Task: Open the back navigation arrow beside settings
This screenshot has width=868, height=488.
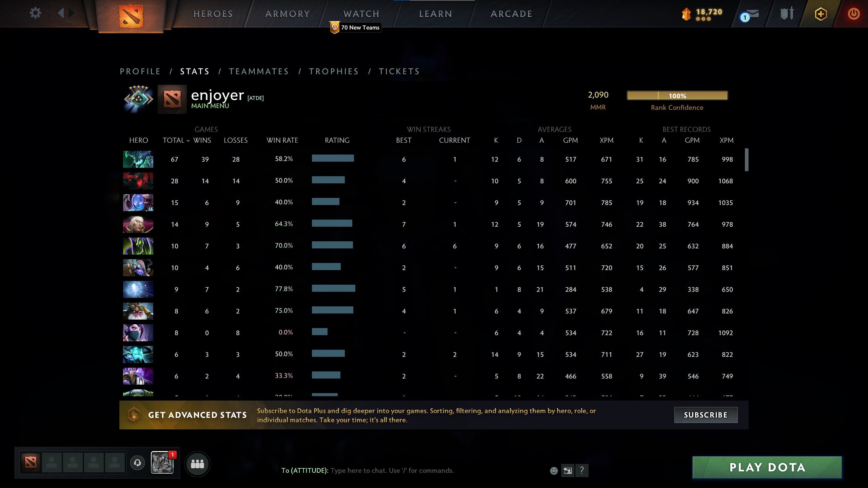Action: click(61, 13)
